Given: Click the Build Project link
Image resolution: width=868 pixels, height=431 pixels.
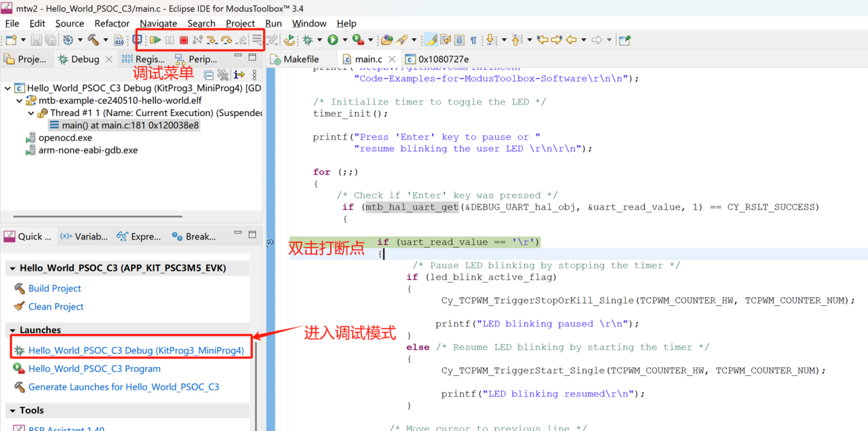Looking at the screenshot, I should [54, 288].
